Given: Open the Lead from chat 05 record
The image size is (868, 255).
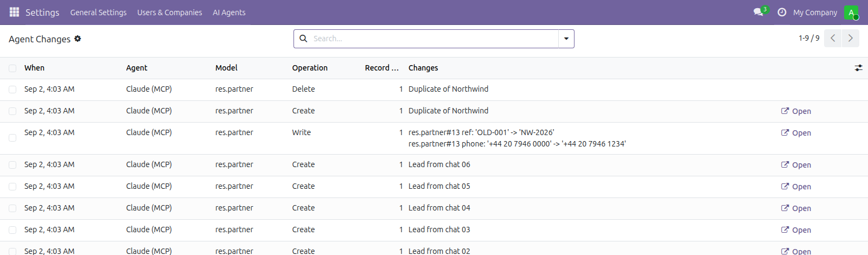Looking at the screenshot, I should (796, 187).
